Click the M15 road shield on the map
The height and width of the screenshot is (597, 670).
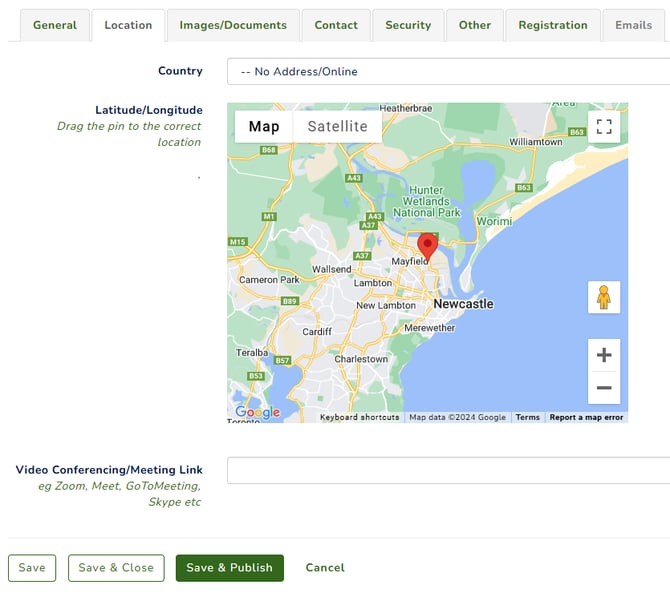(x=238, y=242)
